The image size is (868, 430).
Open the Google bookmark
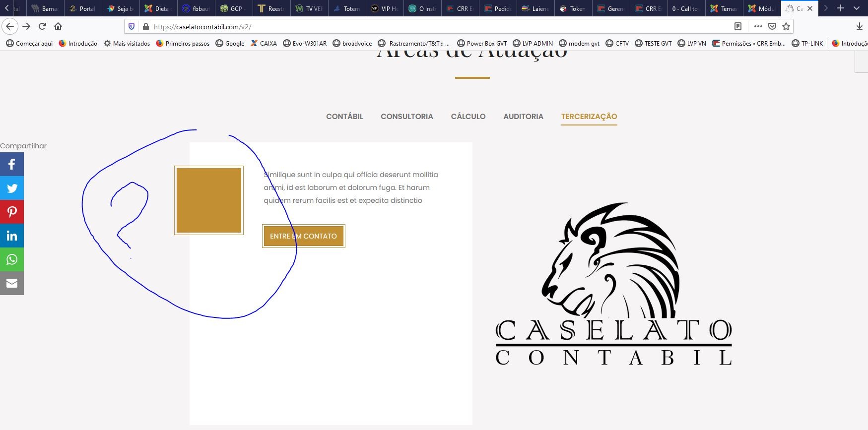pos(230,43)
